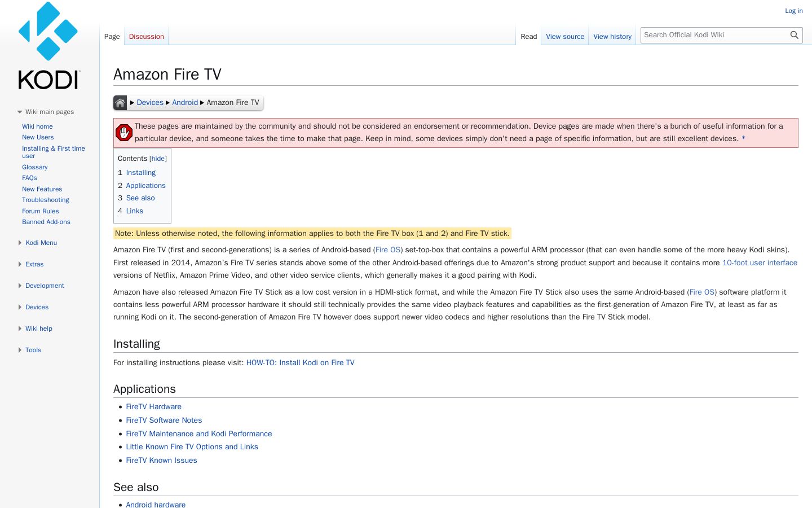Hide the Contents table
Viewport: 812px width, 508px height.
(158, 159)
